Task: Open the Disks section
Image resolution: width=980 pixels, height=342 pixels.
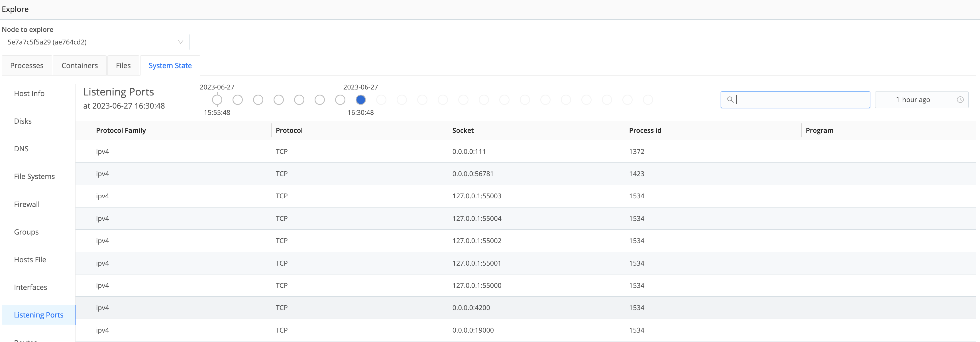Action: tap(23, 121)
